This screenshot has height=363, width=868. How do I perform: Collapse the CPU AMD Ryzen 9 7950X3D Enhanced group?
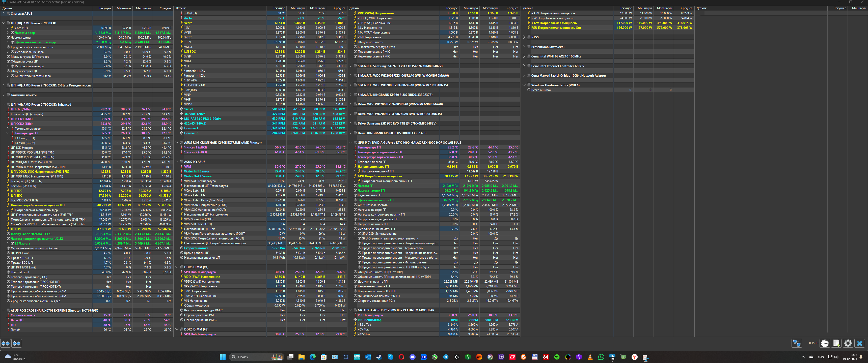[3, 104]
